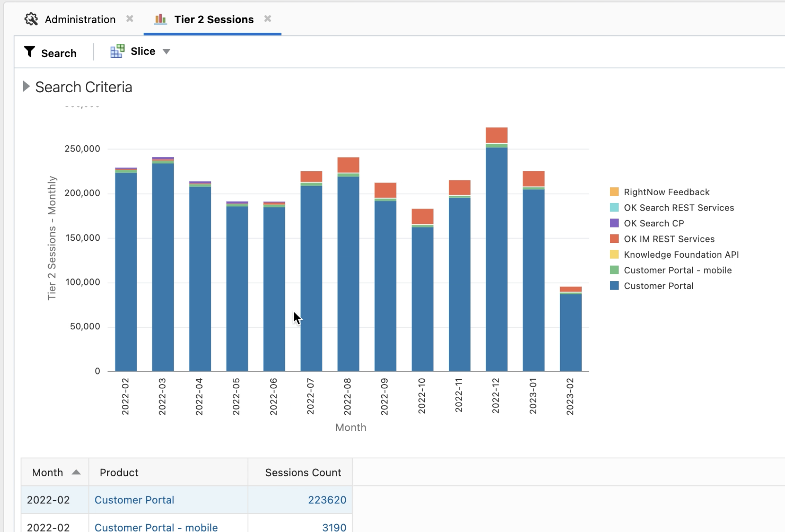Close the Administration tab
This screenshot has width=785, height=532.
point(130,19)
